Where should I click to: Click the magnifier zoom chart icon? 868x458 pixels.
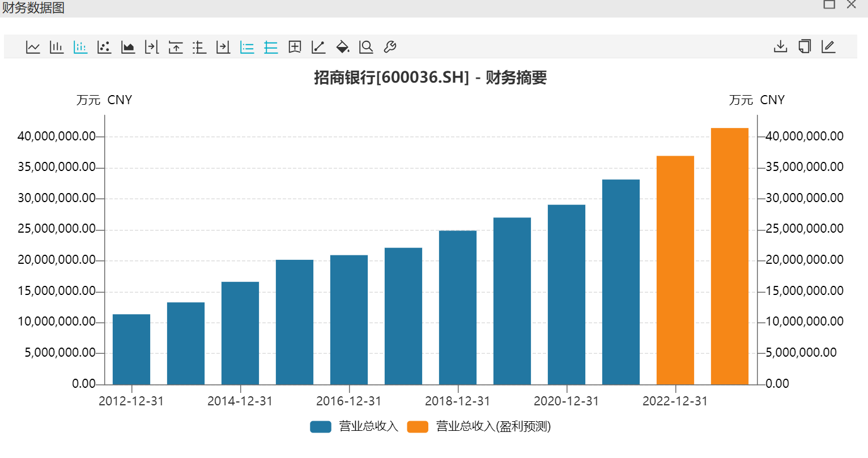click(x=366, y=47)
